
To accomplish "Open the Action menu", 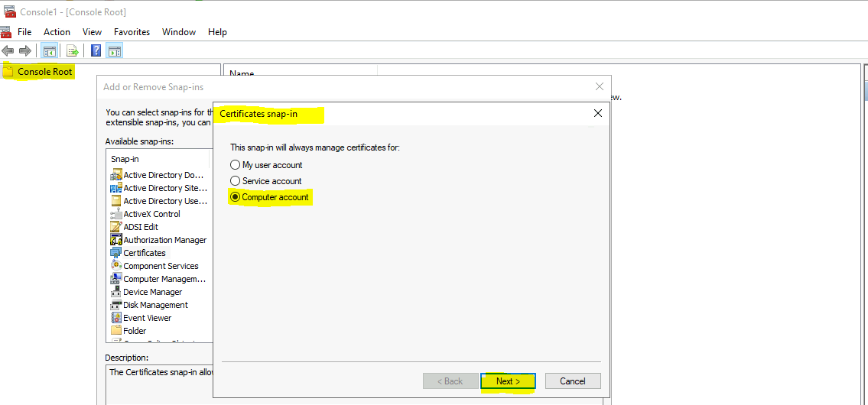I will point(57,32).
